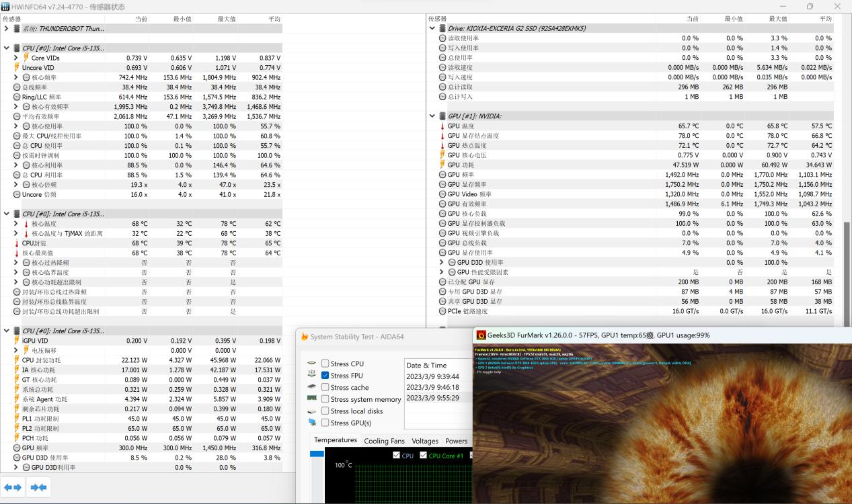
Task: Click the right sensor panel vertical scrollbar
Action: point(847,242)
